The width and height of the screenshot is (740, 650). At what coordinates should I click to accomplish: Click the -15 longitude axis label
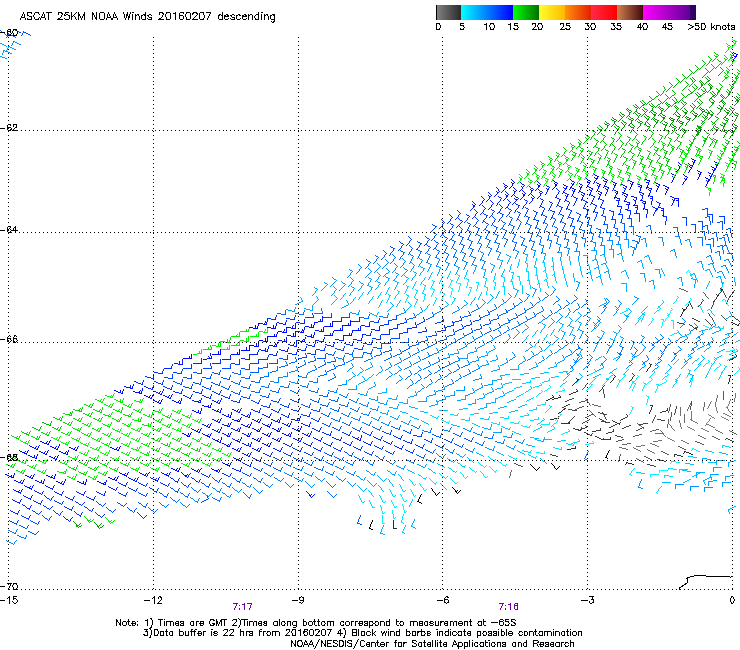(9, 600)
